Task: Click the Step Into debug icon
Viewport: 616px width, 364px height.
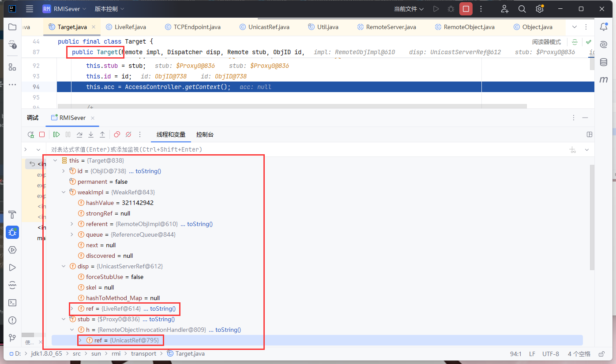Action: [91, 134]
